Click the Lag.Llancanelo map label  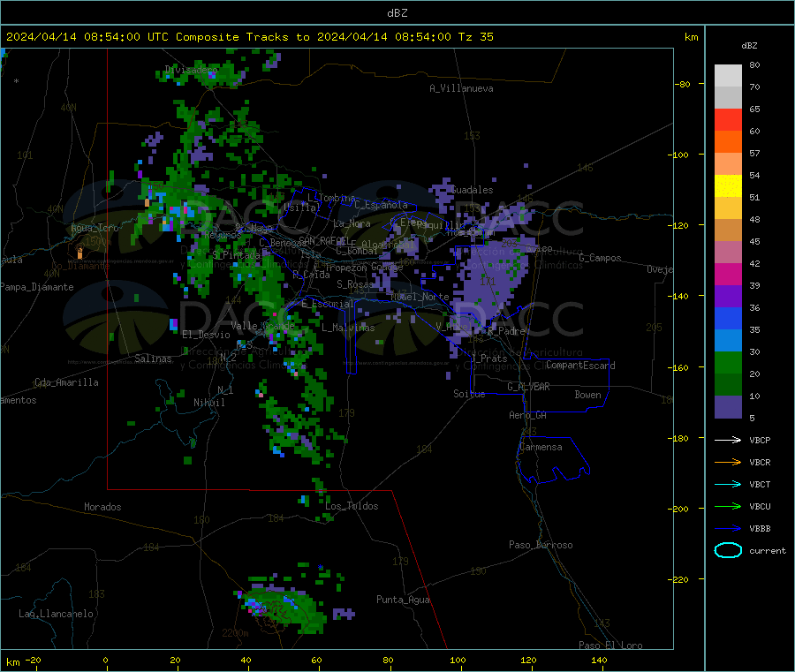(x=56, y=614)
